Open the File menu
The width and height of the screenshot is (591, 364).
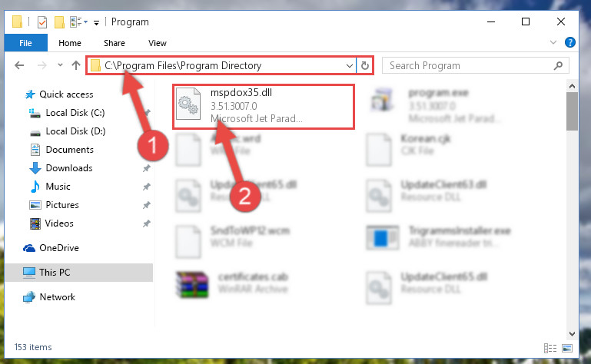[25, 43]
